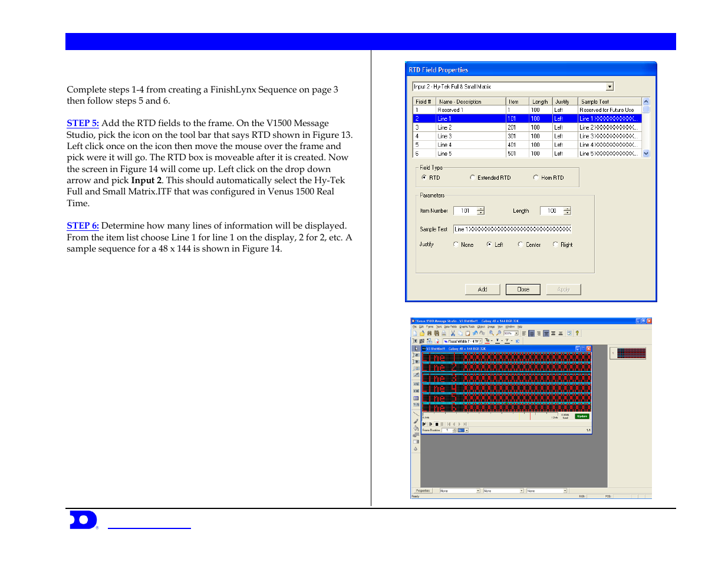Image resolution: width=728 pixels, height=562 pixels.
Task: Click the Cut scissors icon in Message Studio
Action: [453, 333]
